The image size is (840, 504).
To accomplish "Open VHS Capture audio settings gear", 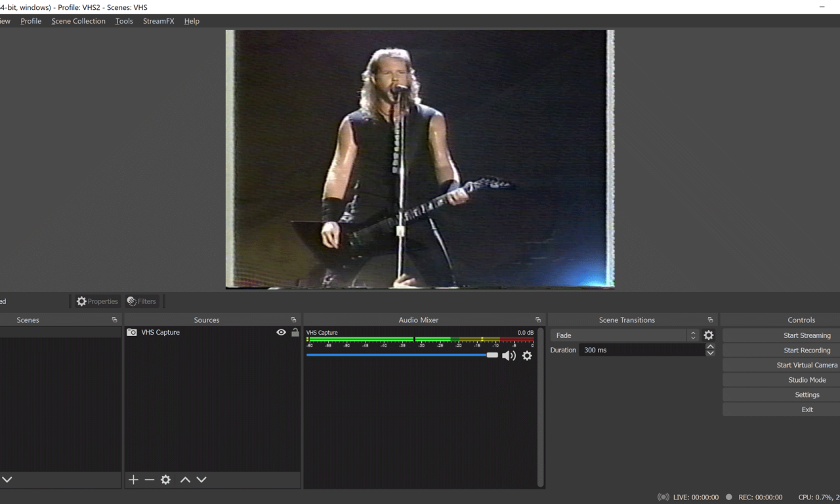I will pos(527,356).
